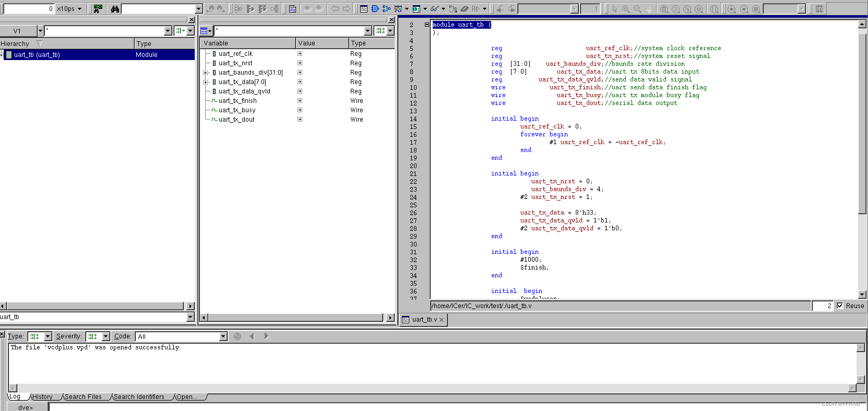Image resolution: width=868 pixels, height=411 pixels.
Task: Click the line number field showing 2
Action: point(823,306)
